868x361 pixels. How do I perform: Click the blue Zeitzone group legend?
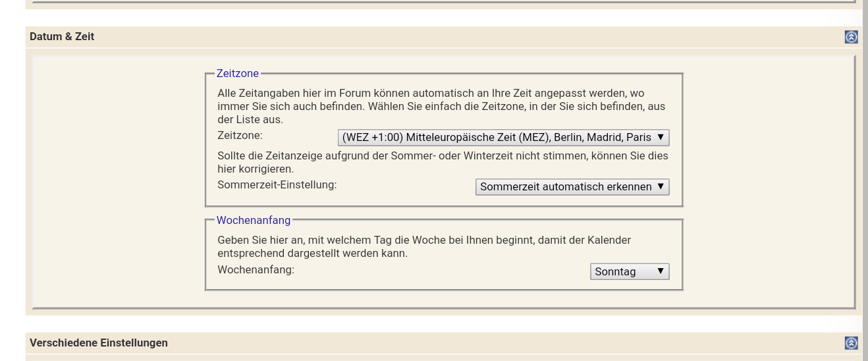pos(238,74)
